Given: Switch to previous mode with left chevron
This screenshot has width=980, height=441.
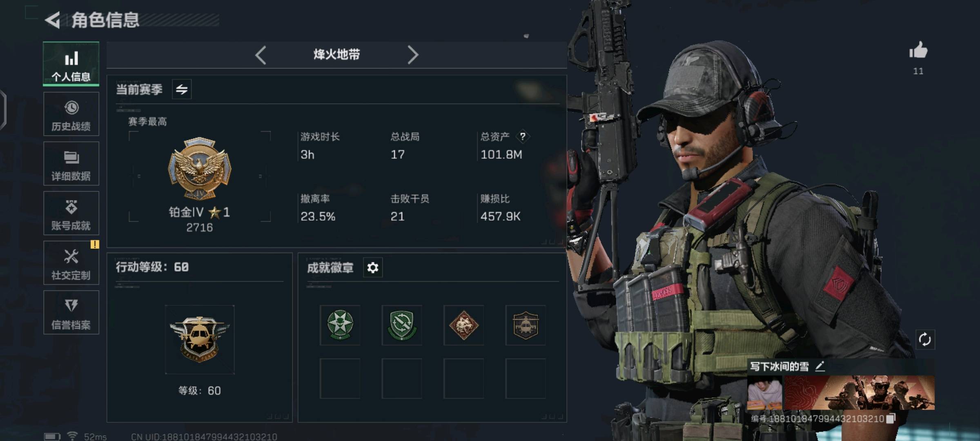Looking at the screenshot, I should tap(261, 55).
